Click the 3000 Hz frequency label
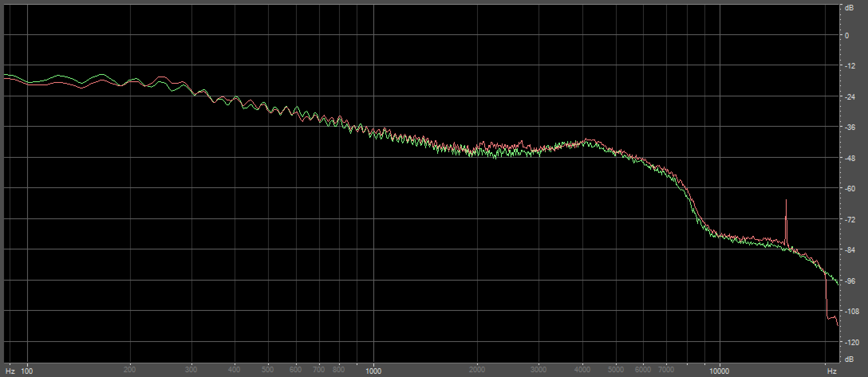The width and height of the screenshot is (868, 377). 539,370
